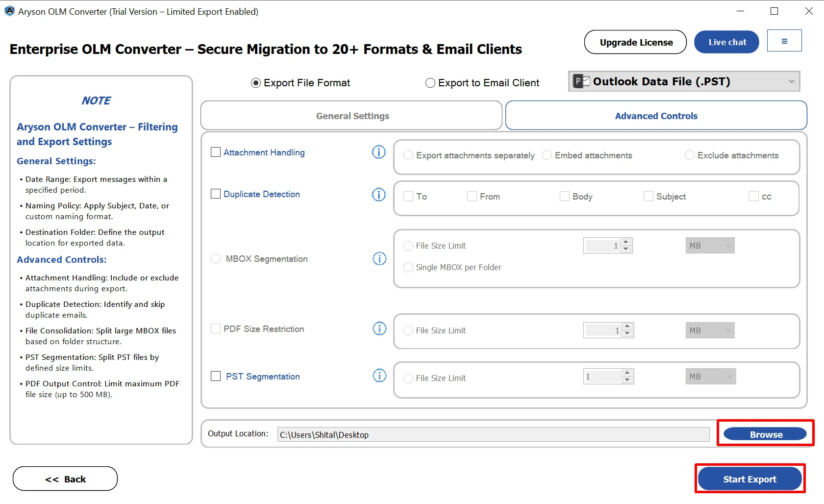
Task: Open the Advanced Controls tab
Action: (656, 116)
